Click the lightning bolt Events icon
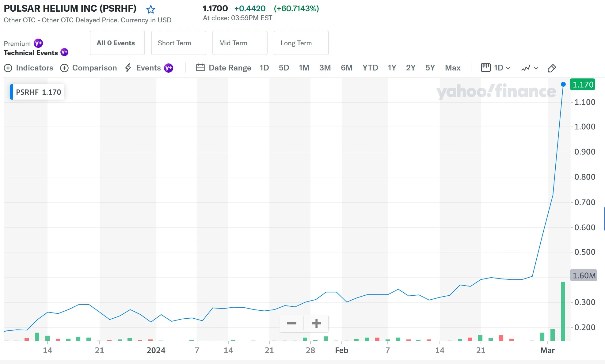Screen dimensions: 605x364 click(128, 68)
